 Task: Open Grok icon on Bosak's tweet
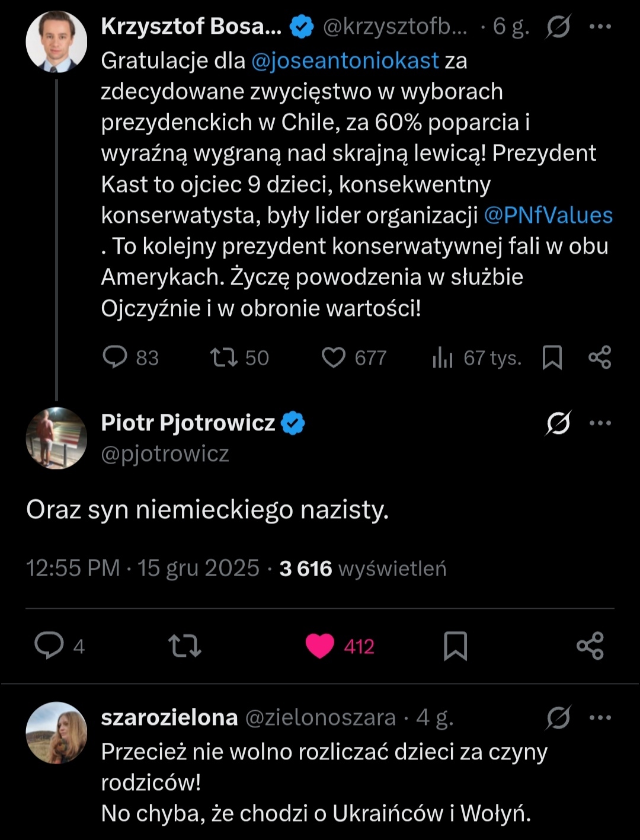click(558, 27)
